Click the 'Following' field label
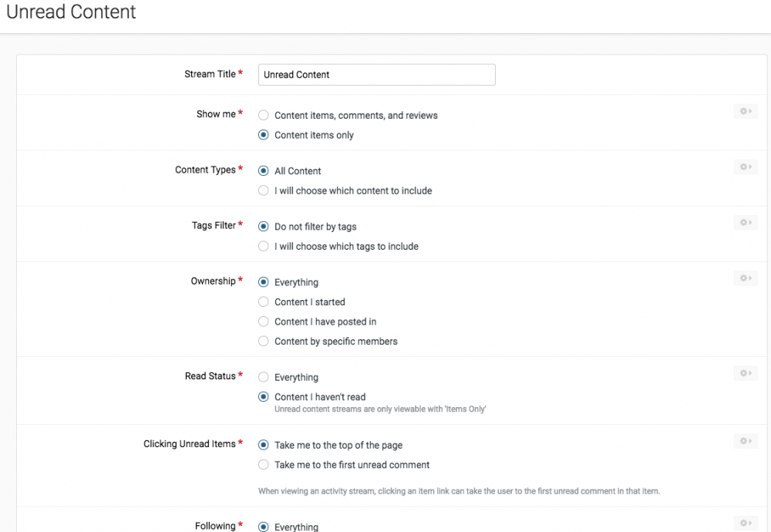 click(x=215, y=526)
